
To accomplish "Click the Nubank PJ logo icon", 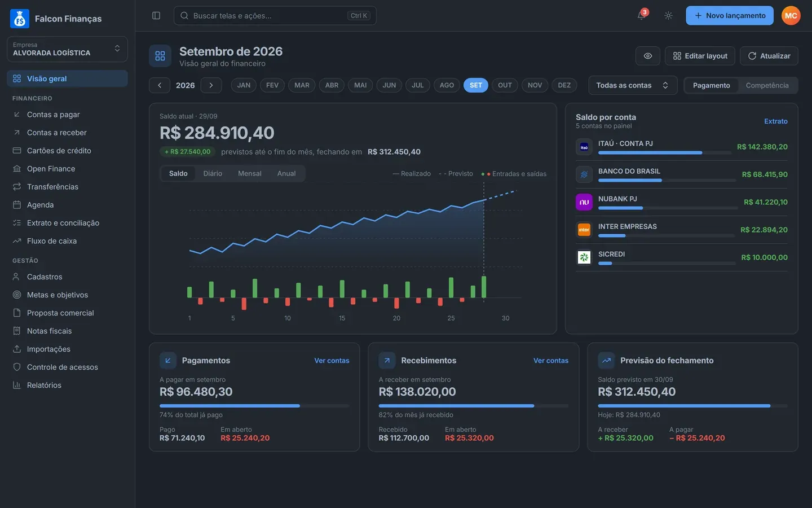I will click(584, 202).
